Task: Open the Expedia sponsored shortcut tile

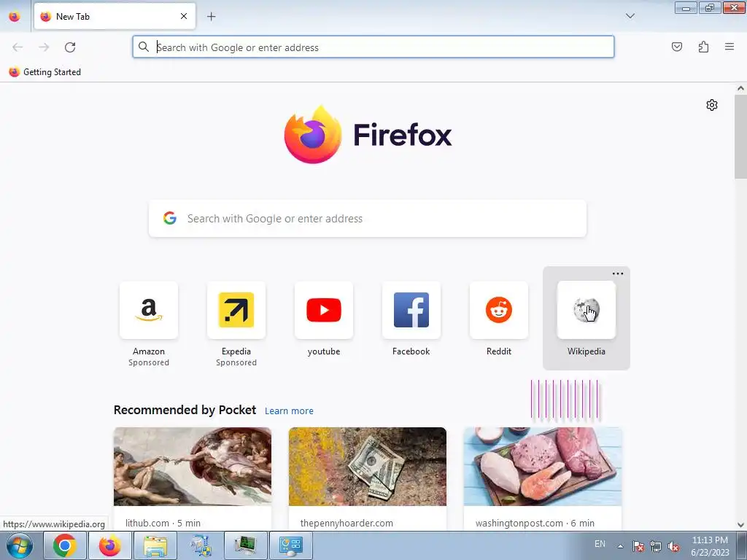Action: (236, 310)
